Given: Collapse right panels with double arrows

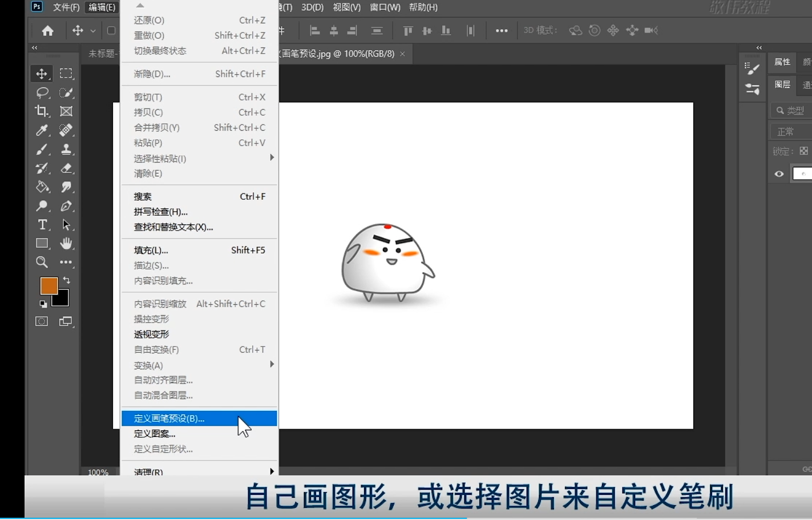Looking at the screenshot, I should (x=759, y=48).
